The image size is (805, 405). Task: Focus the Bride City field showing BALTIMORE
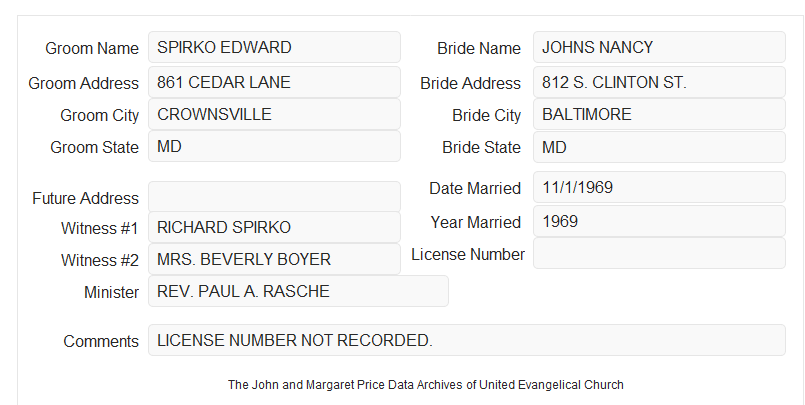click(x=659, y=114)
